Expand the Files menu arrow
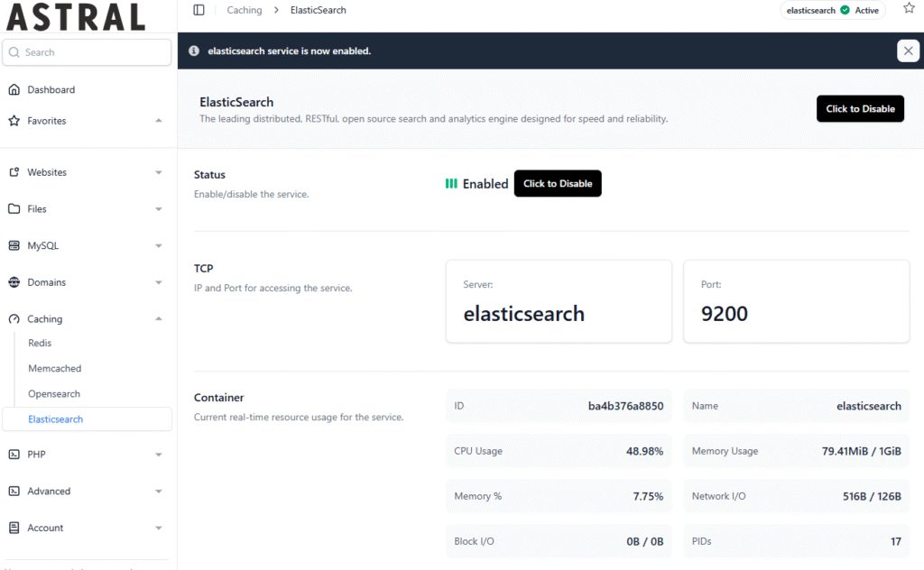Viewport: 924px width, 570px height. (x=159, y=209)
